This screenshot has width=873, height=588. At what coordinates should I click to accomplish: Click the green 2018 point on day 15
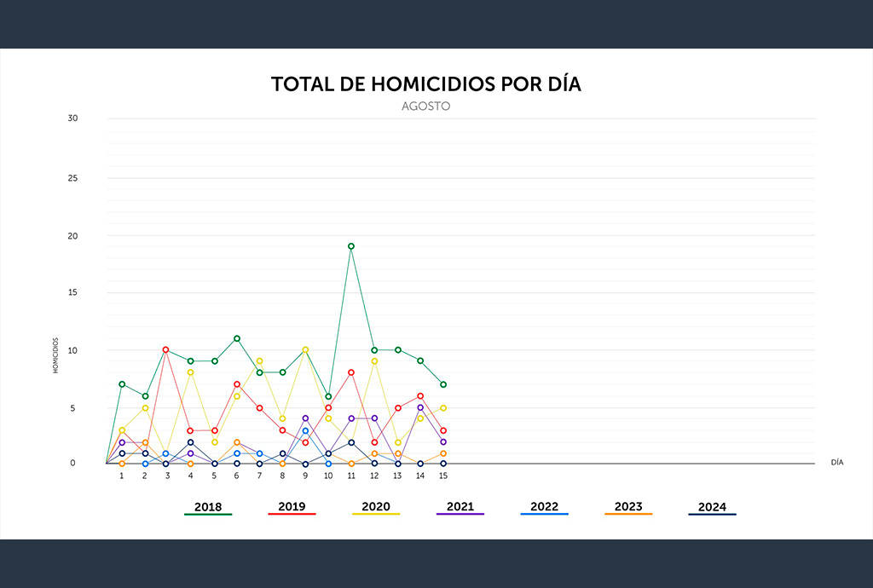pyautogui.click(x=443, y=384)
